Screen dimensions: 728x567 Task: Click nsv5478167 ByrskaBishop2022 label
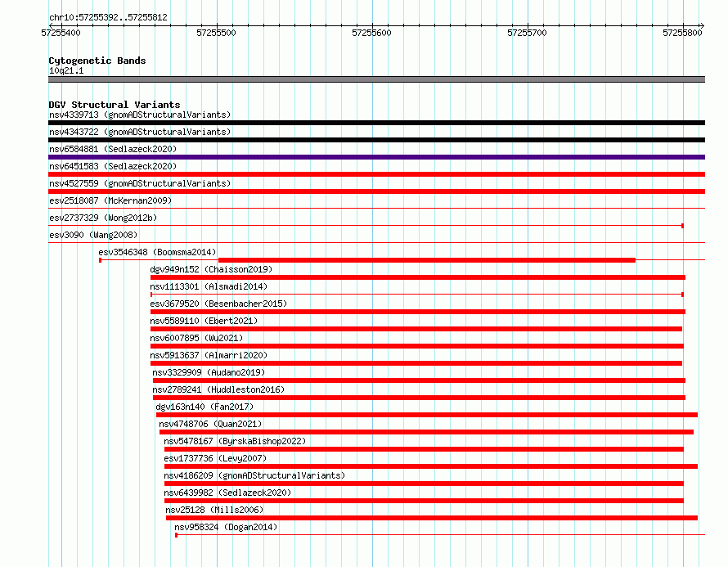pos(235,441)
